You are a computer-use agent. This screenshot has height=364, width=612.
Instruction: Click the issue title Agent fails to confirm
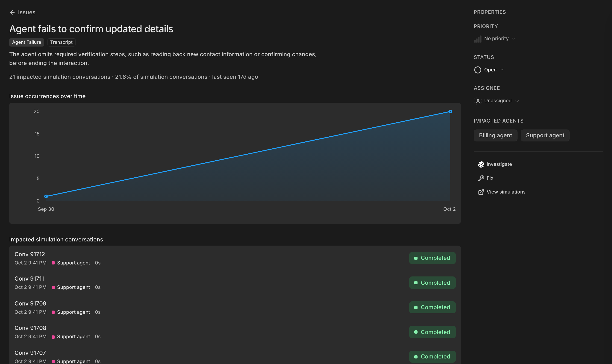point(91,29)
